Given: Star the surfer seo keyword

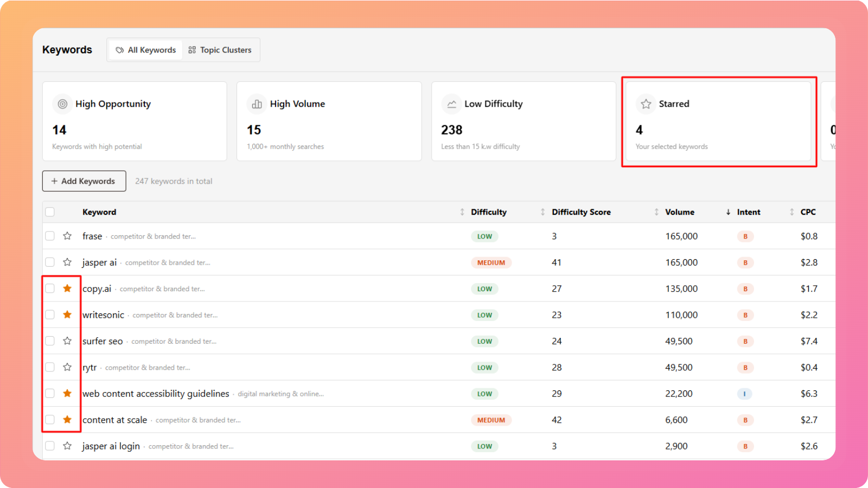Looking at the screenshot, I should coord(67,341).
